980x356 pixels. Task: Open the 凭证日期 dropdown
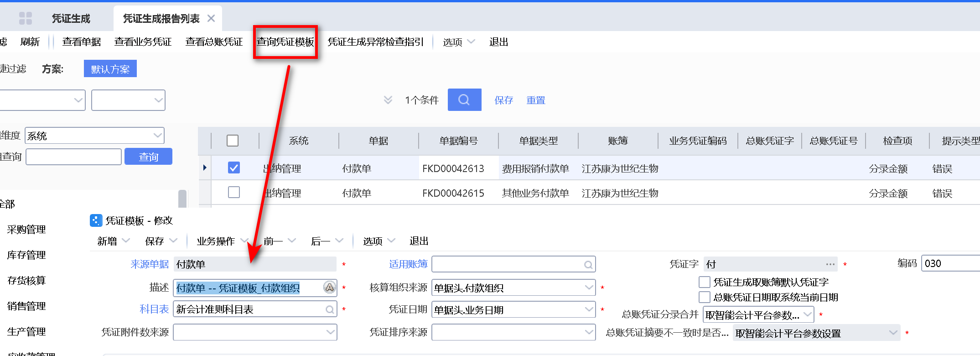(x=589, y=309)
